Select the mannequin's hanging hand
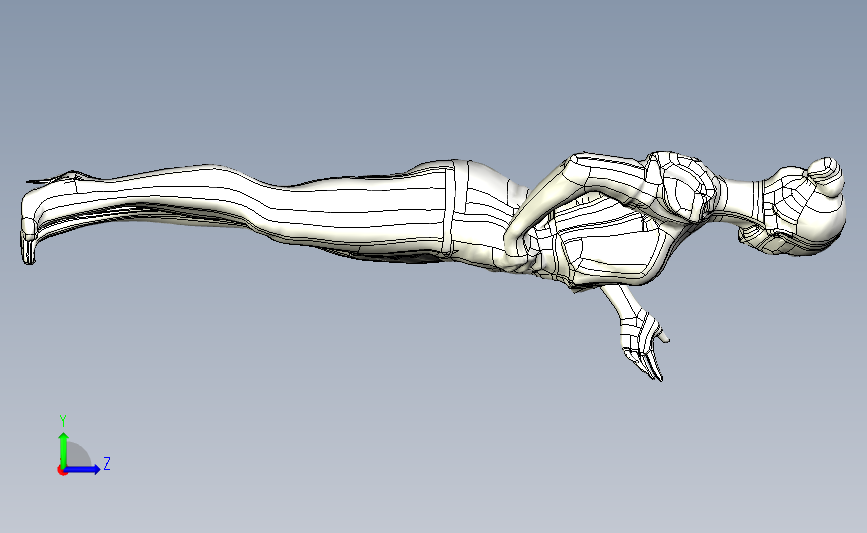The width and height of the screenshot is (867, 533). coord(643,346)
